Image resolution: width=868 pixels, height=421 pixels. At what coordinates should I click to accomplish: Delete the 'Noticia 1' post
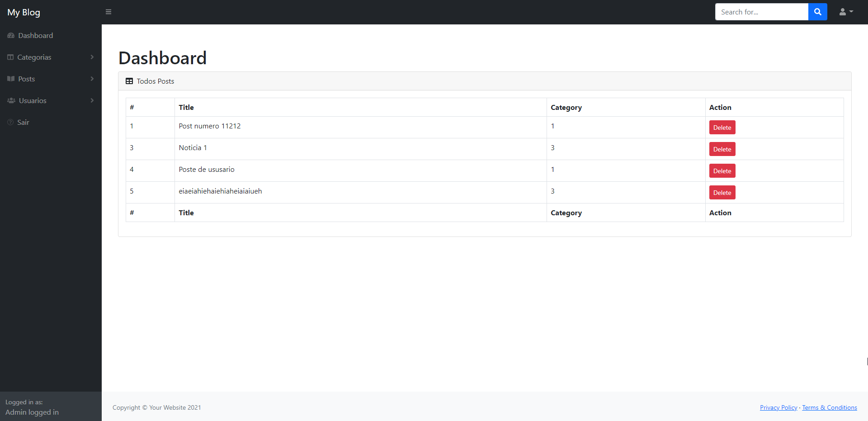722,149
